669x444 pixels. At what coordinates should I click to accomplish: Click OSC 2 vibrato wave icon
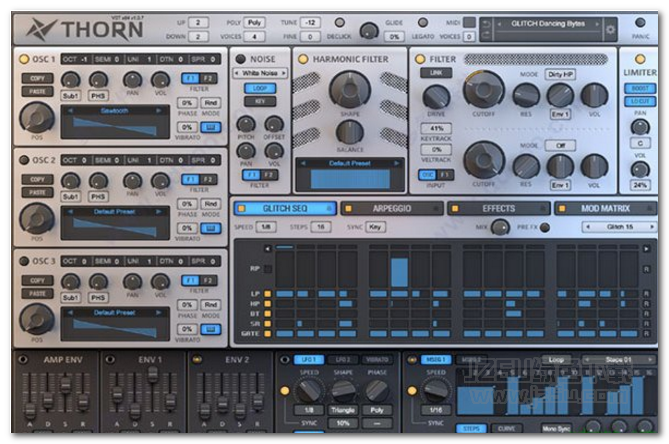click(x=210, y=228)
